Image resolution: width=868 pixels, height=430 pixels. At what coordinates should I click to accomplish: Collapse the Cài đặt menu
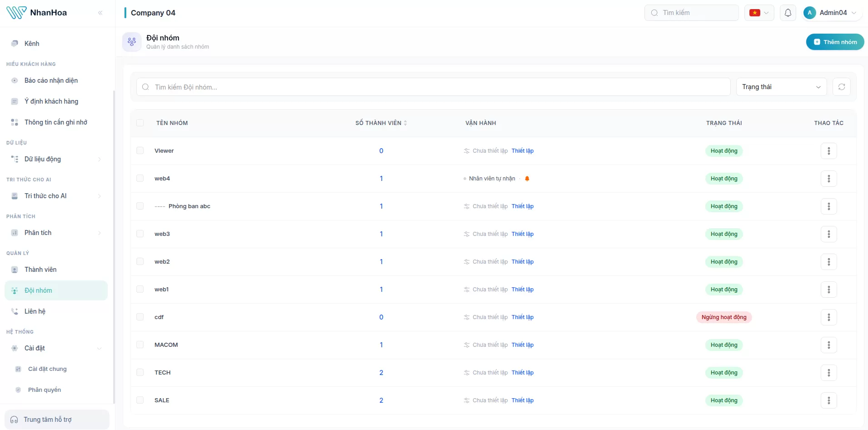[56, 348]
